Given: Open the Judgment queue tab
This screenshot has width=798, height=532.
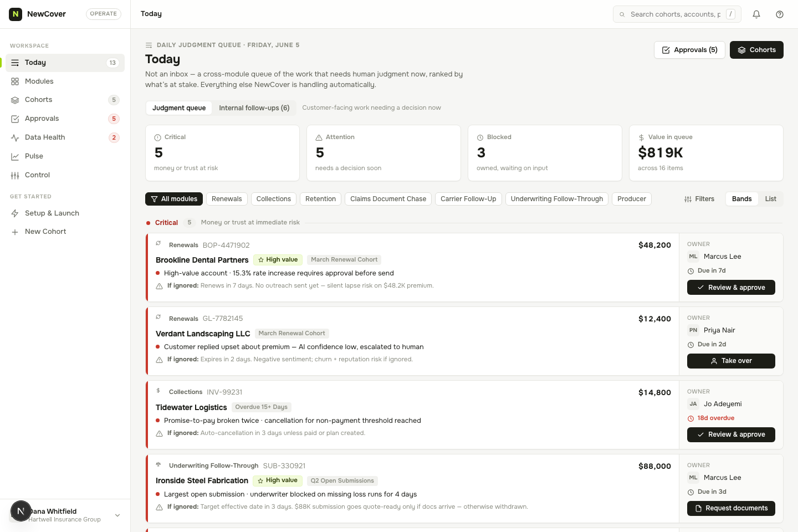Looking at the screenshot, I should (x=179, y=108).
